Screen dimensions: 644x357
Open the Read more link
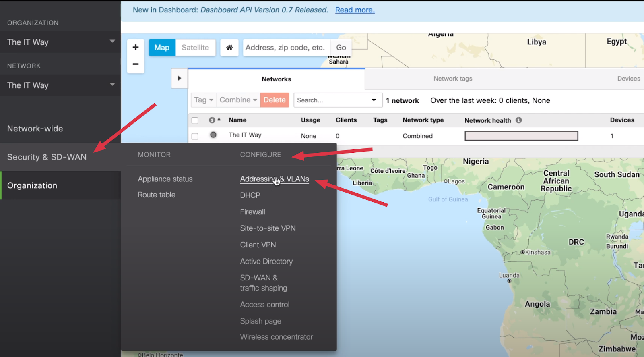(355, 10)
